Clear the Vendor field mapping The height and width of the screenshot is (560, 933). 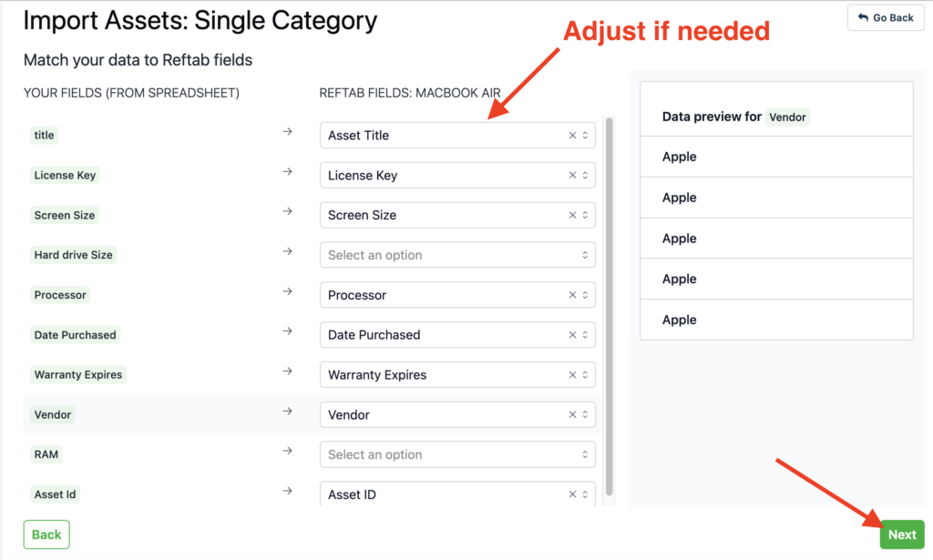[x=572, y=414]
